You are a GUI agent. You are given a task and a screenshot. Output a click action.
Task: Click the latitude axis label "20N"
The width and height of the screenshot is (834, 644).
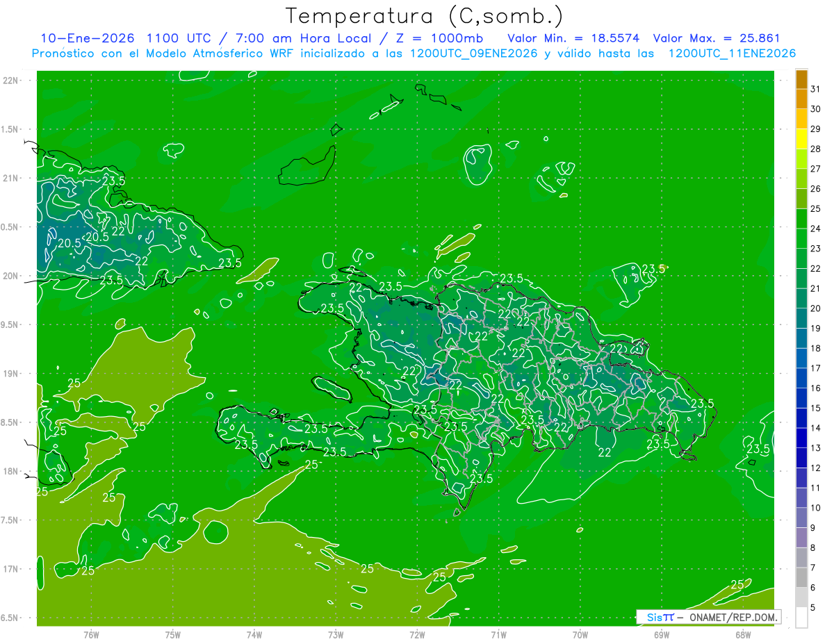tap(11, 276)
